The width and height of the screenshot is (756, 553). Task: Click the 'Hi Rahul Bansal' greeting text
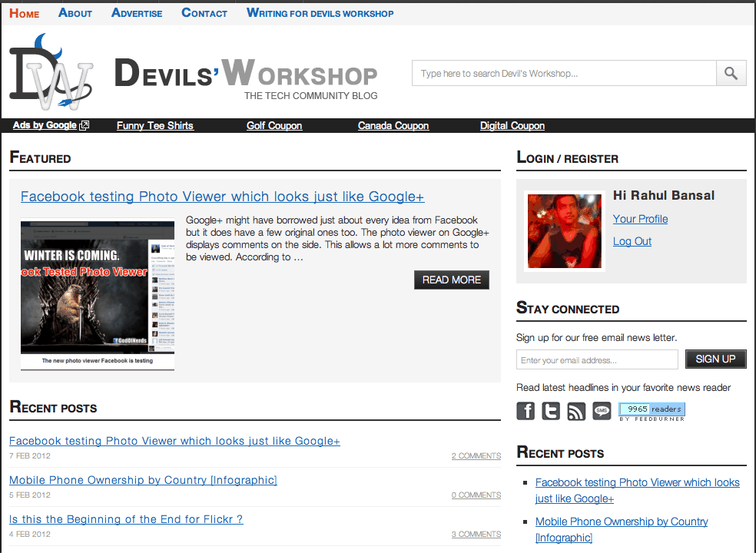point(664,195)
